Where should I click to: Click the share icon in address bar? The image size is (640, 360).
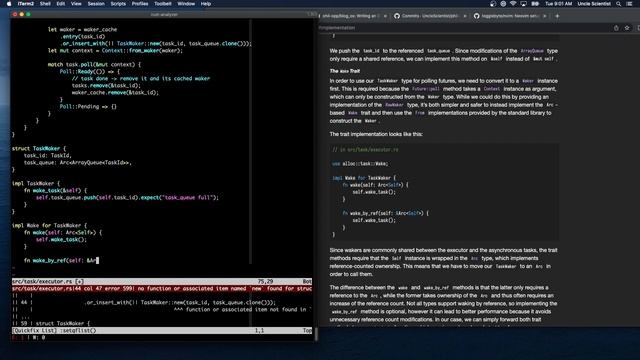(x=616, y=28)
